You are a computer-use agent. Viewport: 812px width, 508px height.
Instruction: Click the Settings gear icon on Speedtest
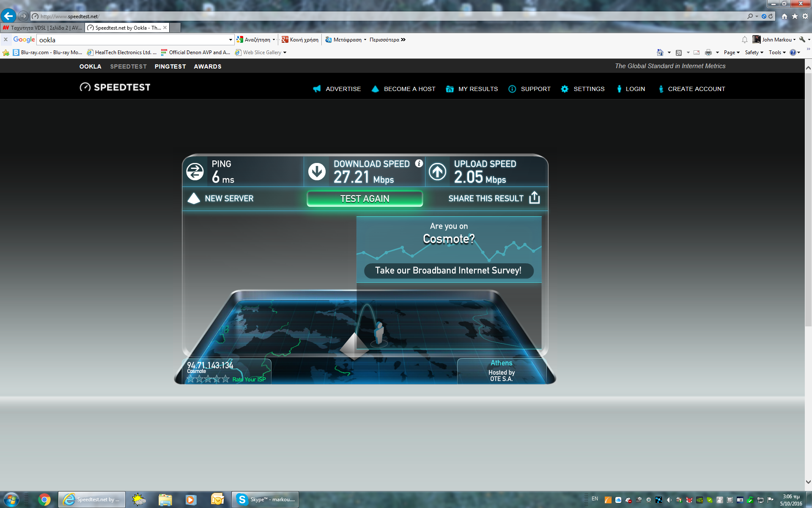coord(565,89)
